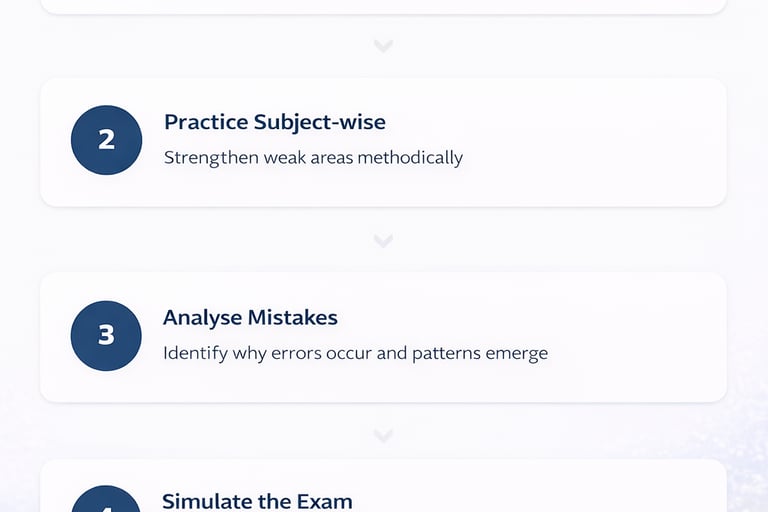Open the "Simulate the Exam" heading
Viewport: 768px width, 512px height.
(x=257, y=501)
